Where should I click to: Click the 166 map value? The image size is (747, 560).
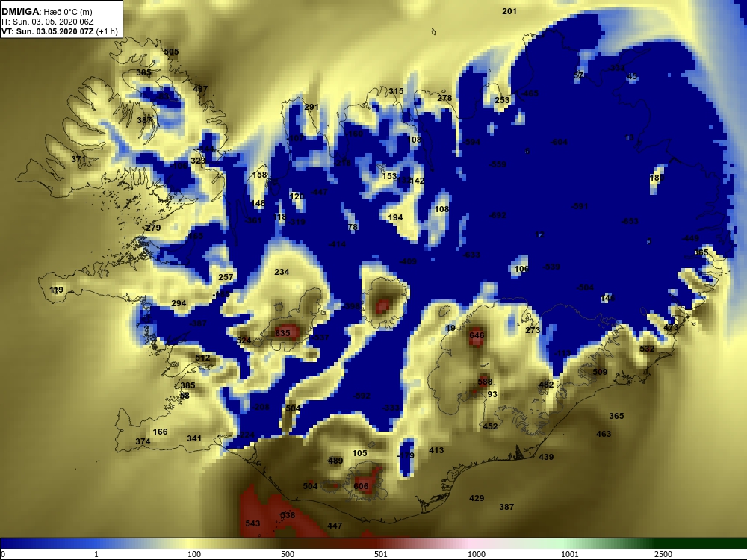pos(160,432)
